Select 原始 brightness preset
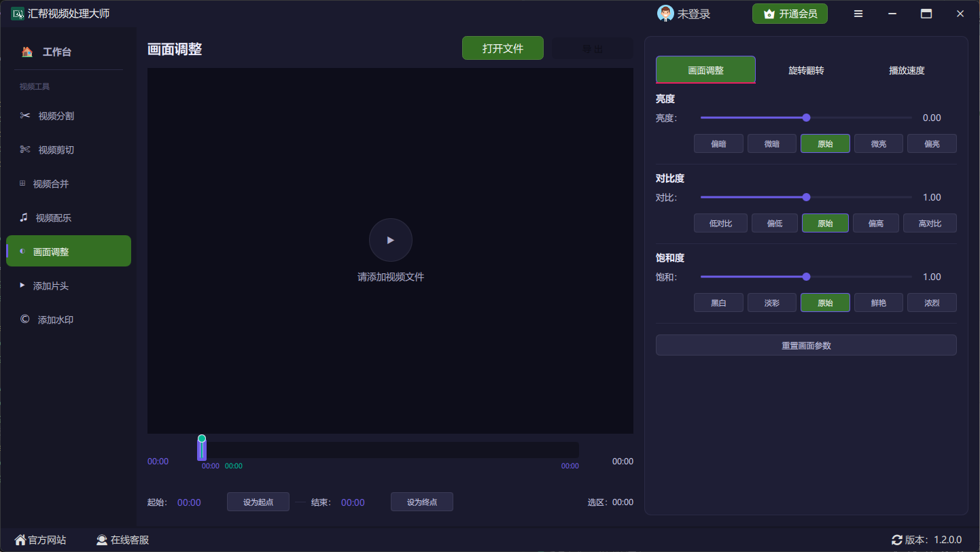The width and height of the screenshot is (980, 552). (825, 143)
